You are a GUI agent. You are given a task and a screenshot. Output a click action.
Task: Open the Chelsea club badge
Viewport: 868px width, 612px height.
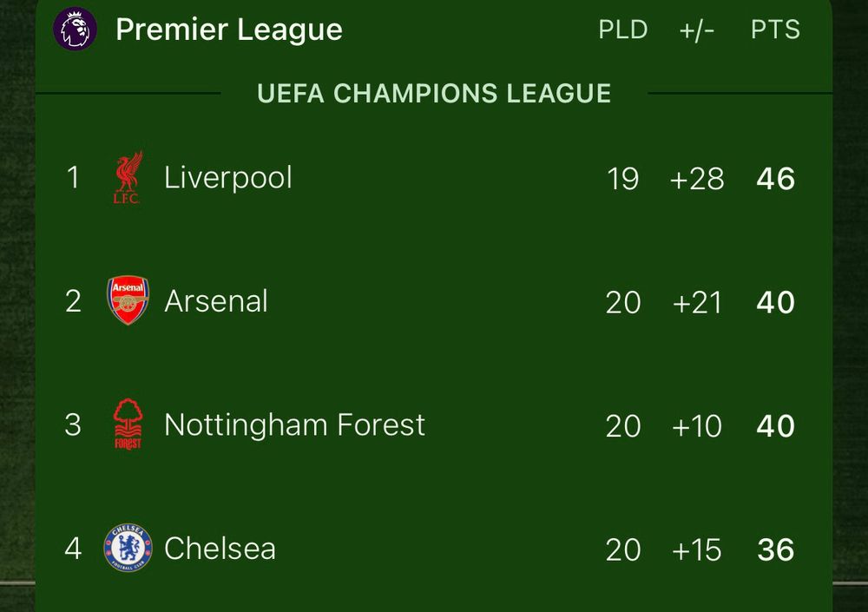tap(128, 548)
